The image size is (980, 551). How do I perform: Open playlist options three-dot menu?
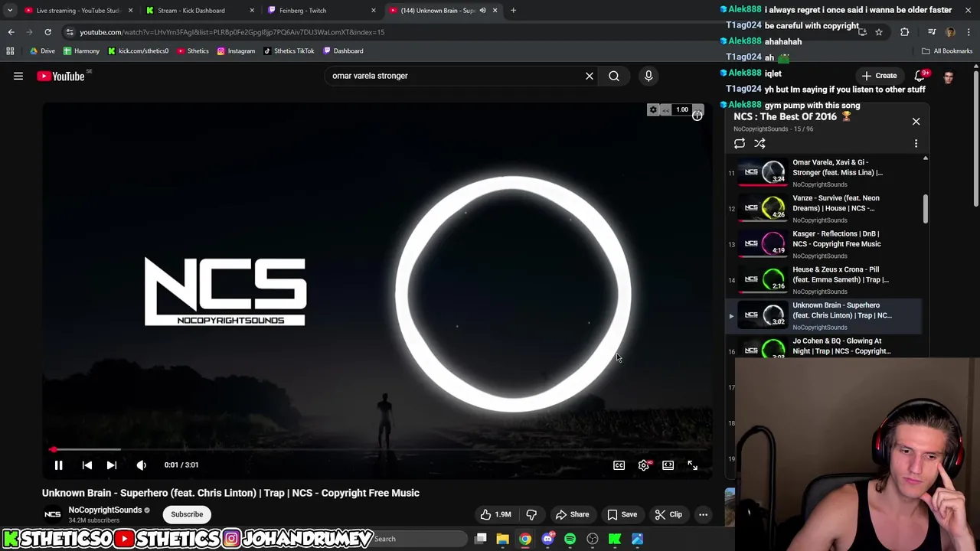[916, 143]
